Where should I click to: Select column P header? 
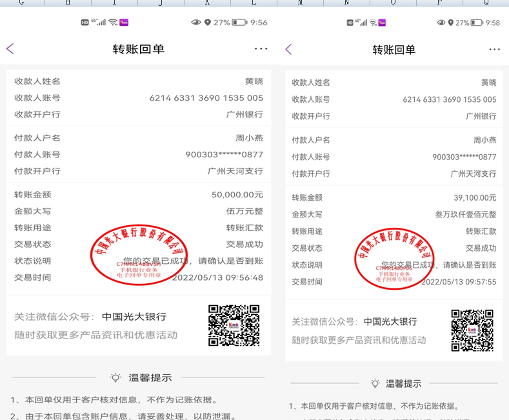(x=439, y=3)
